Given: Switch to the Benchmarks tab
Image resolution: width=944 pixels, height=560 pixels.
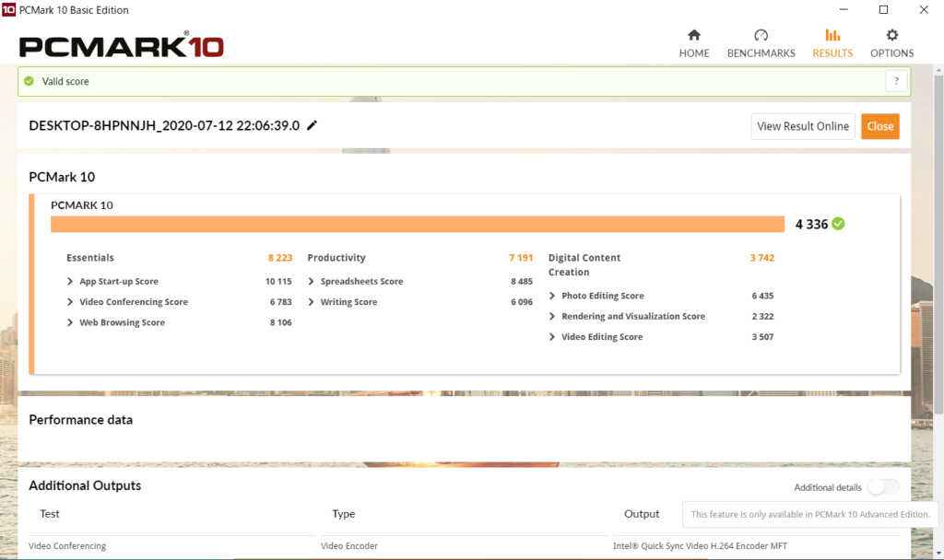Looking at the screenshot, I should [x=761, y=43].
